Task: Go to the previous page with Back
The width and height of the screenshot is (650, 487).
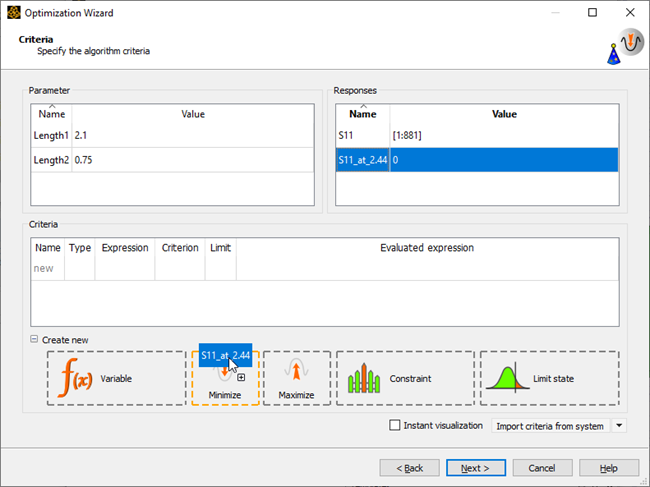Action: pyautogui.click(x=410, y=468)
